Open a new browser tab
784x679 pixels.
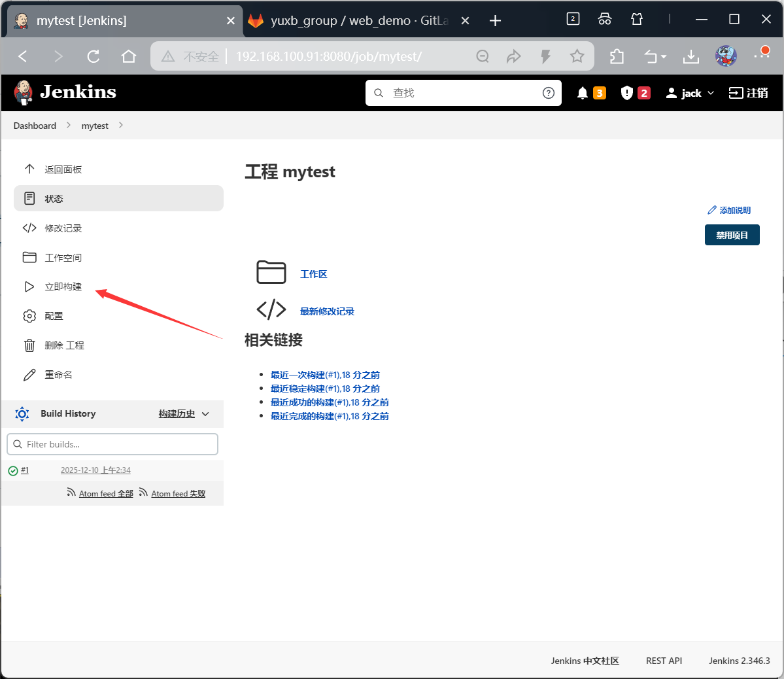coord(495,20)
